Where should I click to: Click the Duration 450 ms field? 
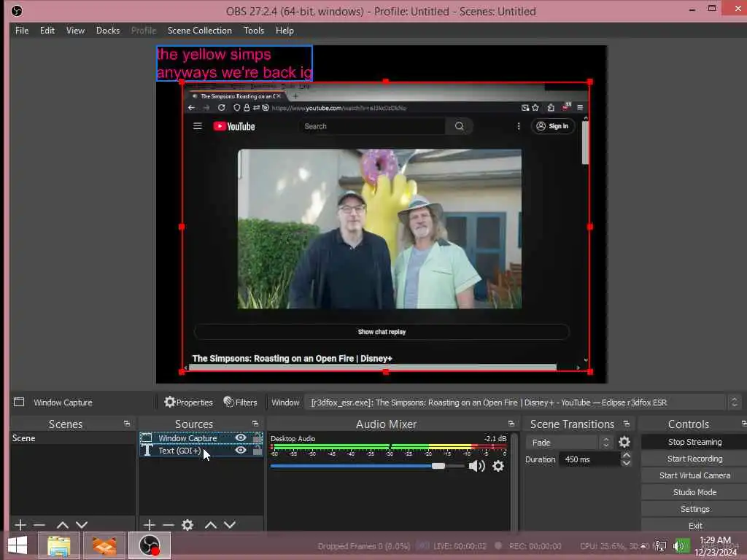coord(589,459)
